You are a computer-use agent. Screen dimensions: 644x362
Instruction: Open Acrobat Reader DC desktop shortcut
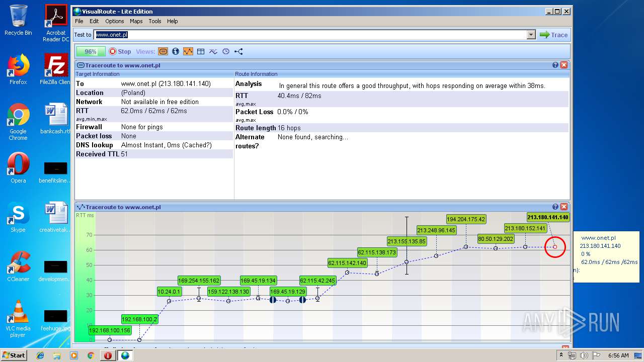[56, 23]
